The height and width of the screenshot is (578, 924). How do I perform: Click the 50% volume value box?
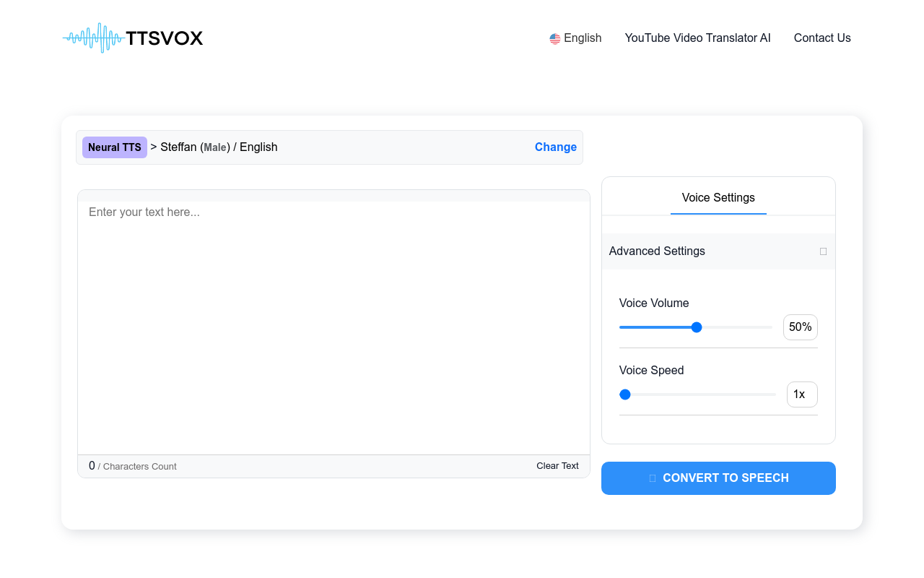801,327
